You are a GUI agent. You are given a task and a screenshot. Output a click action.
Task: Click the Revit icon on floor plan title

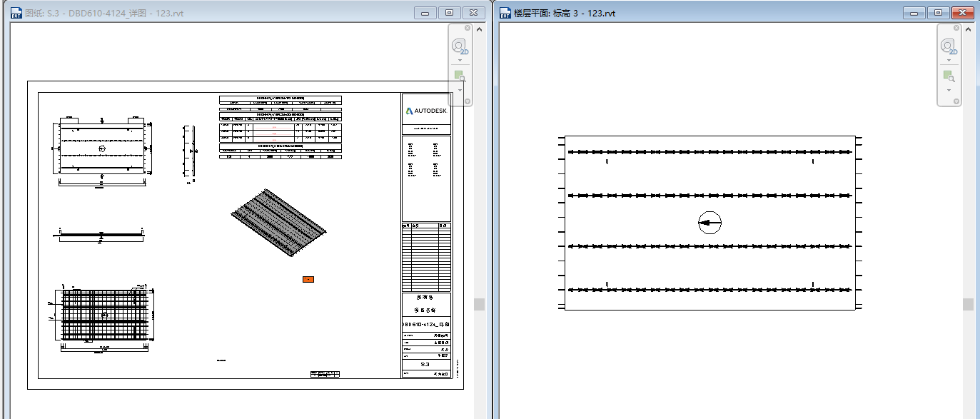505,13
